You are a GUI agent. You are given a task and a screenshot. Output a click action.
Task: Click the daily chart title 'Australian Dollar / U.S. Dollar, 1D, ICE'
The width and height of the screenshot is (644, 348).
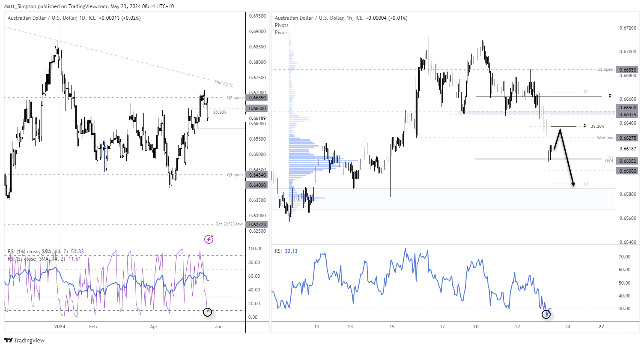tap(52, 18)
